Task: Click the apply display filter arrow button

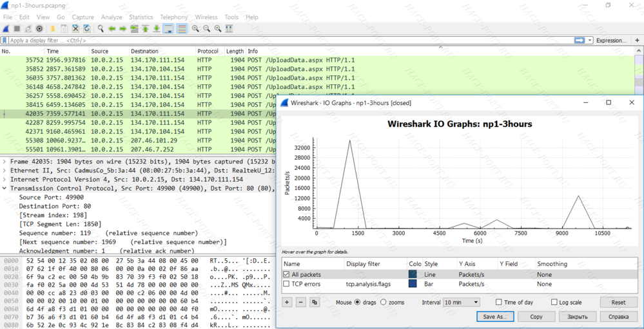Action: [580, 40]
